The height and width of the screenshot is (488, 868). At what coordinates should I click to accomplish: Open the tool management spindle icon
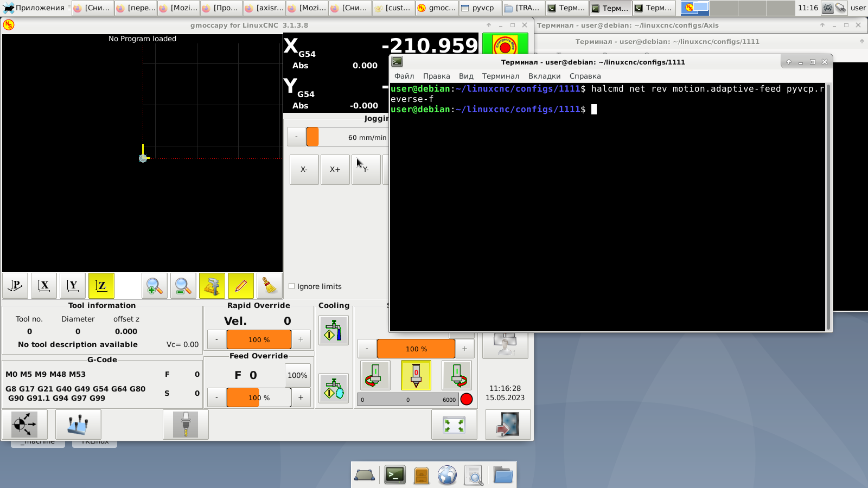click(186, 424)
